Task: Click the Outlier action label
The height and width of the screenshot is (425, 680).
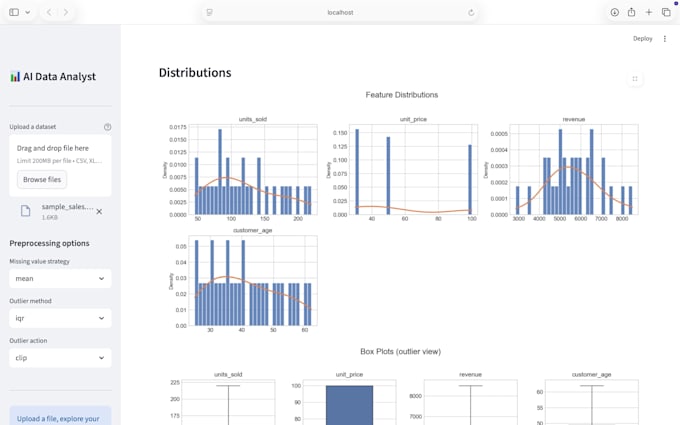Action: coord(28,340)
